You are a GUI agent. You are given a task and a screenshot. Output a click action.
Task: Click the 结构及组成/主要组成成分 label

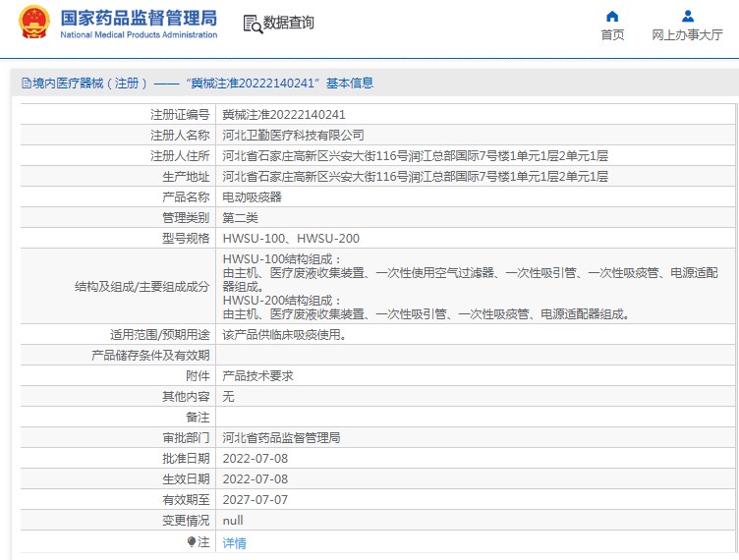pos(142,287)
